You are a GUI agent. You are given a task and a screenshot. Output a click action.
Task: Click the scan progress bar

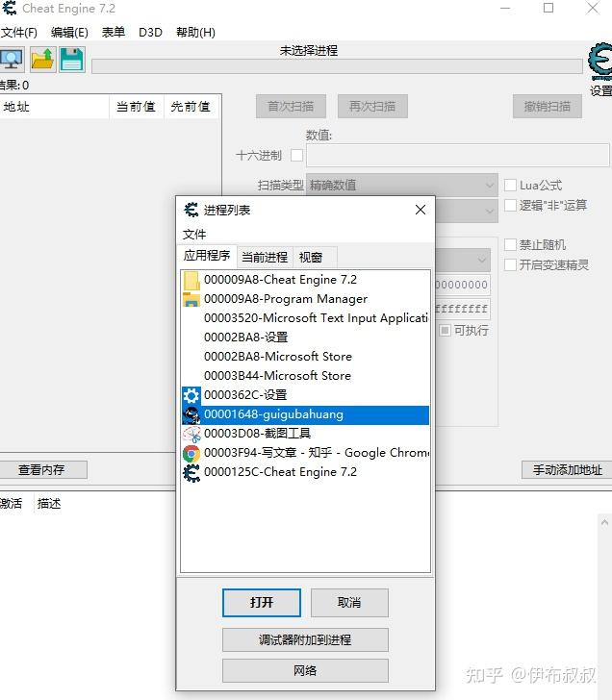coord(337,66)
